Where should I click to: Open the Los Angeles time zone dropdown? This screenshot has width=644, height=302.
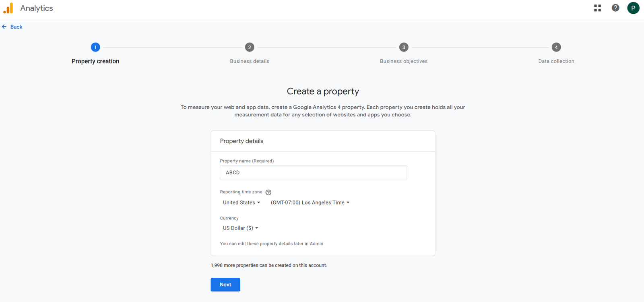tap(310, 202)
